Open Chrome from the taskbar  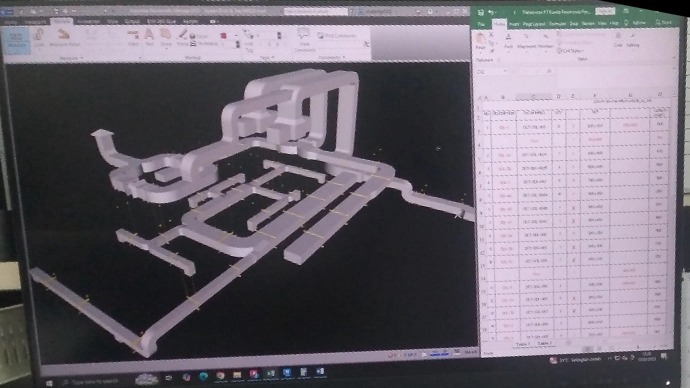point(220,375)
